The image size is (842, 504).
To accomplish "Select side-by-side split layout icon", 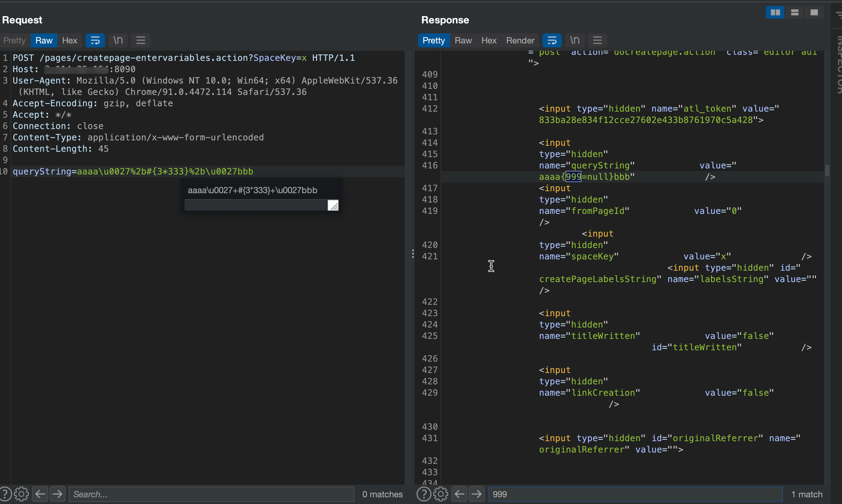I will click(775, 13).
